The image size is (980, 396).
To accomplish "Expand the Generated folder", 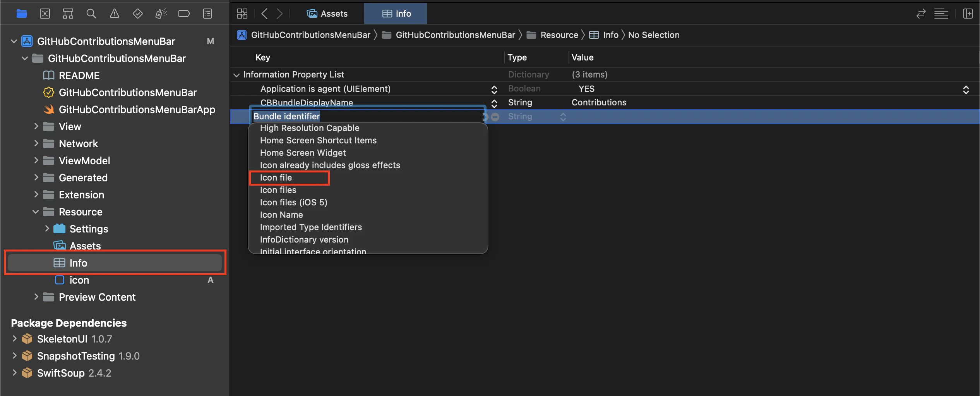I will pos(36,177).
